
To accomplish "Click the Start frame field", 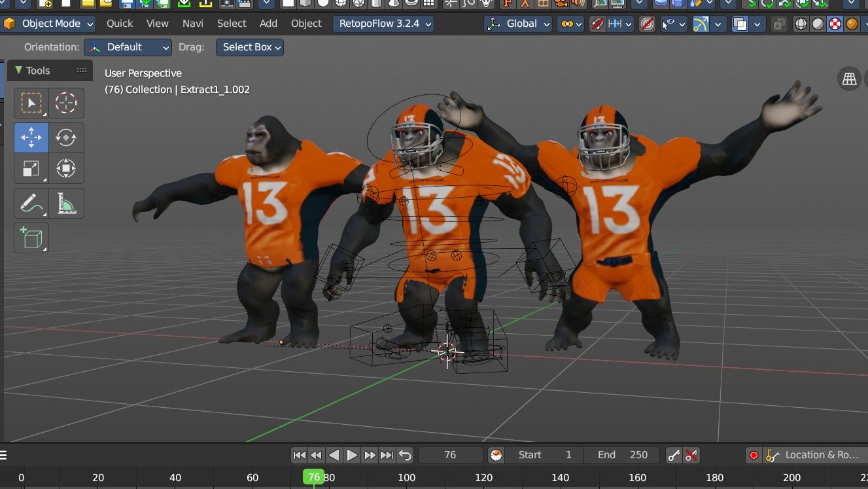I will tap(546, 455).
